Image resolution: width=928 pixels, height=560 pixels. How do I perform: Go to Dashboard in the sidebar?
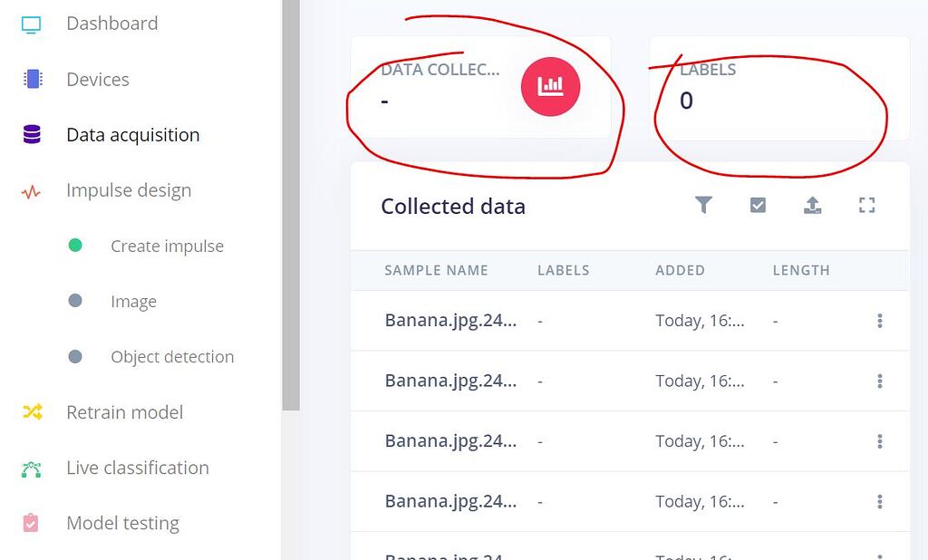coord(111,24)
